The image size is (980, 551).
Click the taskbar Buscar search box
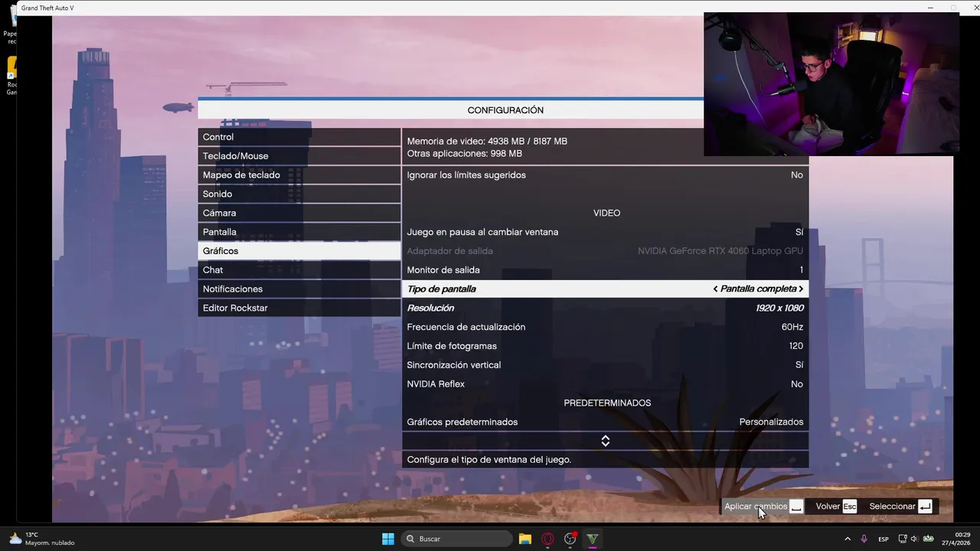click(x=456, y=539)
